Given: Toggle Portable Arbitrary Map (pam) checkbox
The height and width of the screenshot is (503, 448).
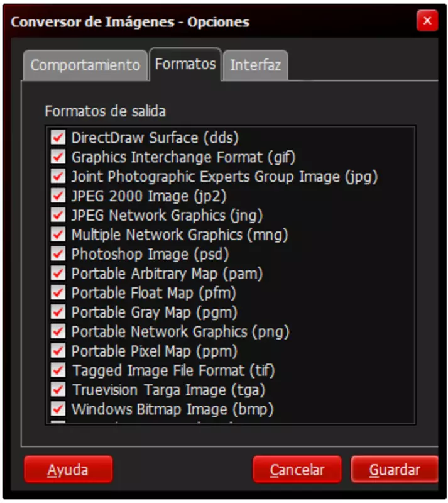Looking at the screenshot, I should coord(58,274).
